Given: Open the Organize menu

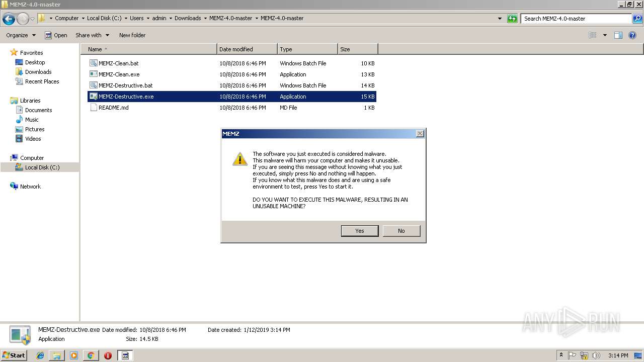Looking at the screenshot, I should (x=21, y=35).
